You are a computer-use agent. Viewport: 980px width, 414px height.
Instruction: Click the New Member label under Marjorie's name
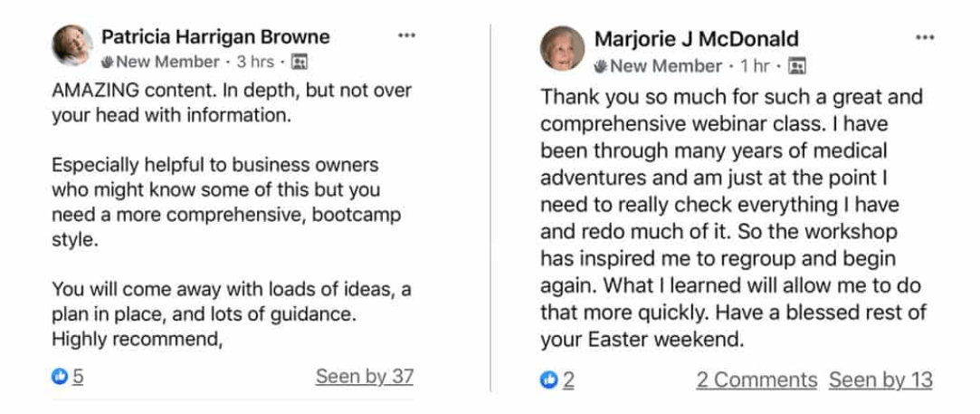pos(666,67)
